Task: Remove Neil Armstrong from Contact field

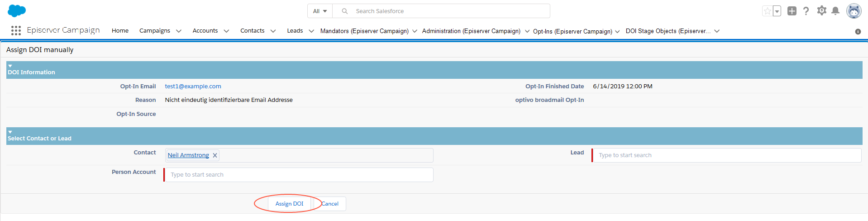Action: [215, 155]
